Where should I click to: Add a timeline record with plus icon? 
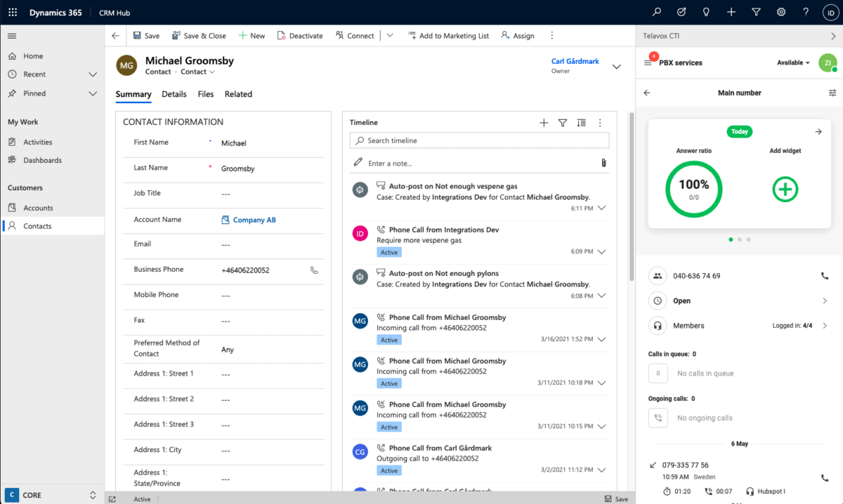pyautogui.click(x=544, y=123)
